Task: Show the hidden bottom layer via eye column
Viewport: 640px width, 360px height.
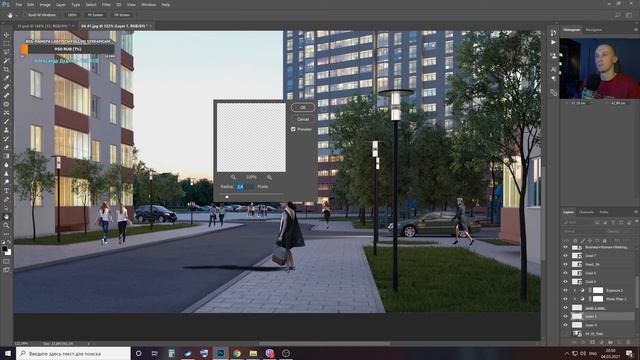Action: point(565,333)
